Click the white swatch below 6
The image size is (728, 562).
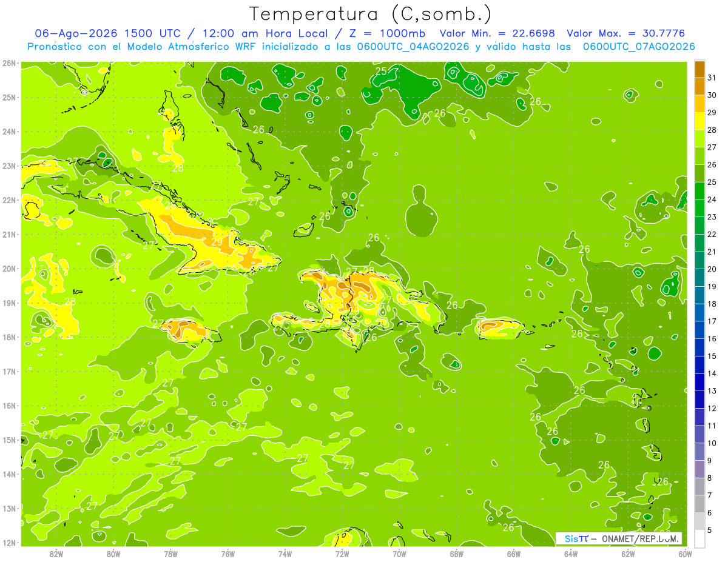click(x=699, y=538)
